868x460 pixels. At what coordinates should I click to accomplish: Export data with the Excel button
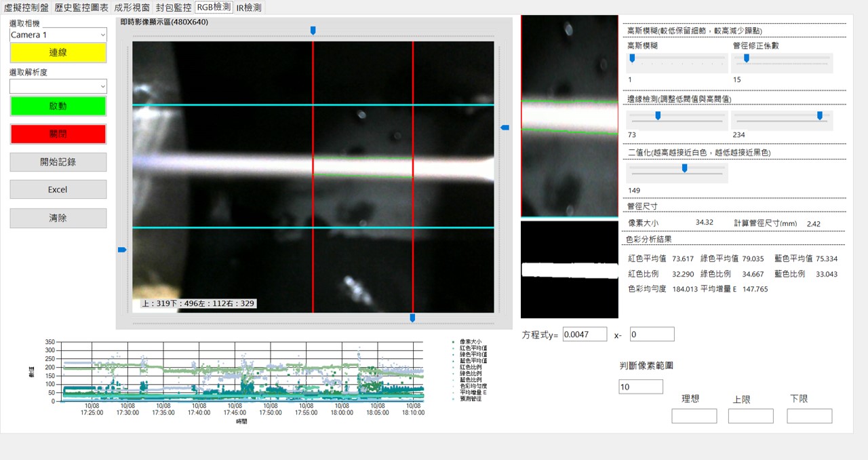[58, 190]
